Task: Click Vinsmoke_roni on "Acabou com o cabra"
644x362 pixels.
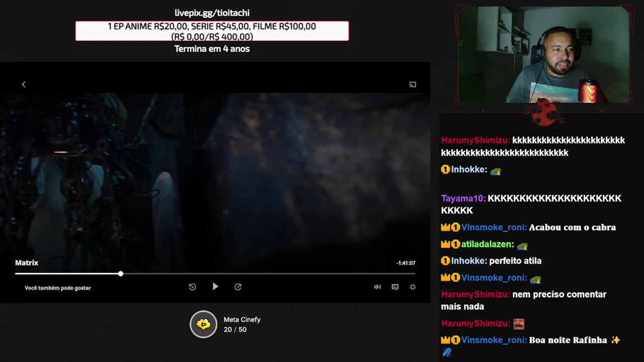Action: [x=494, y=227]
